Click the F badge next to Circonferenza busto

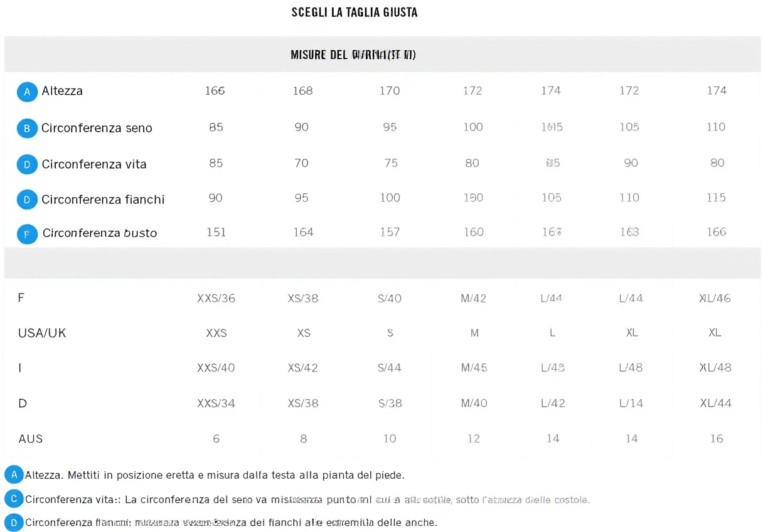27,234
